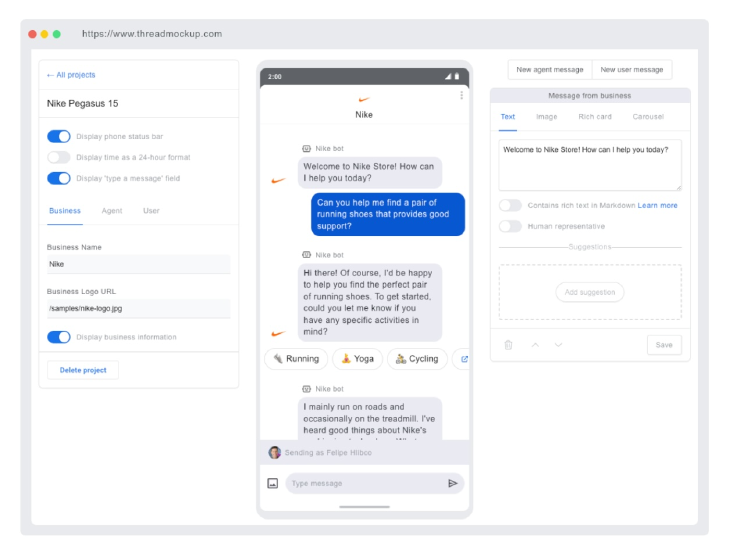
Task: Click the Nike logo in chat header
Action: [364, 99]
